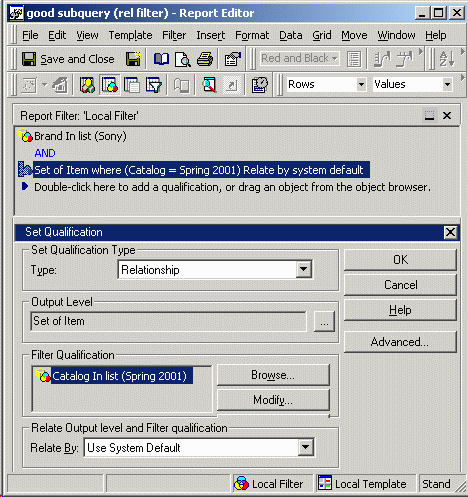The width and height of the screenshot is (468, 497).
Task: Click the grayed page-by pages icon
Action: (x=181, y=85)
